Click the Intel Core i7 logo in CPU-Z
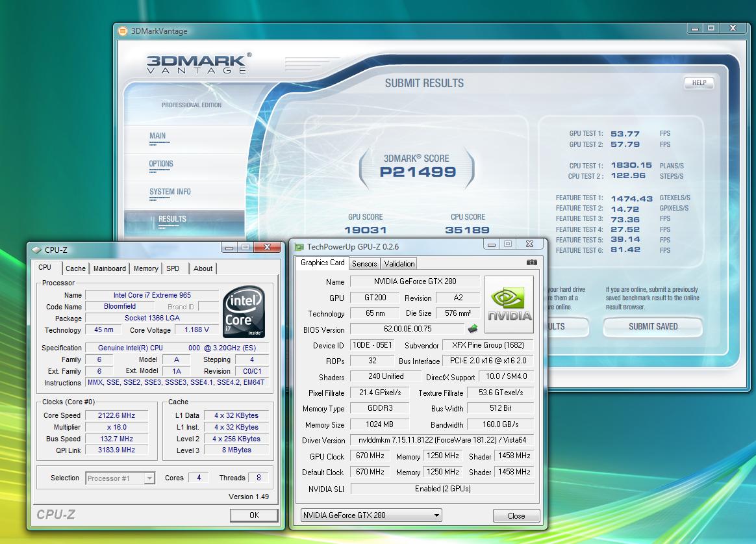 tap(244, 311)
